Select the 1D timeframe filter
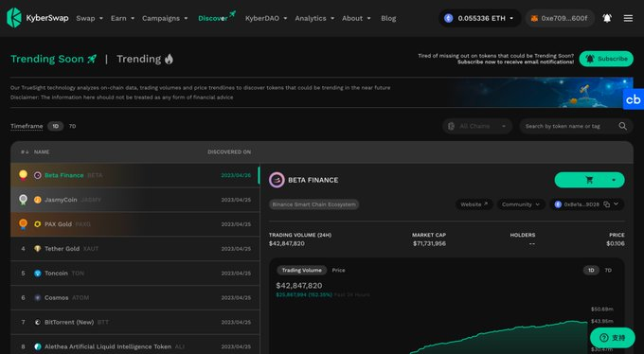644x354 pixels. pyautogui.click(x=56, y=126)
